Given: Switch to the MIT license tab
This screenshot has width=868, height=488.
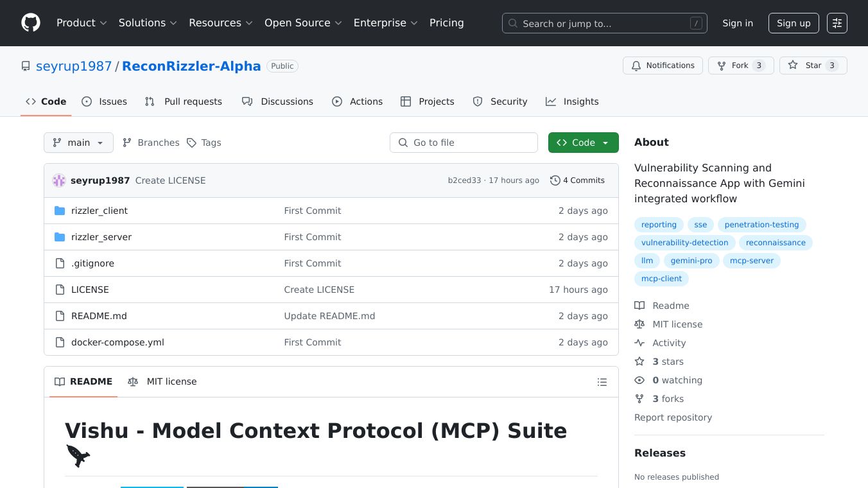Looking at the screenshot, I should pos(162,381).
